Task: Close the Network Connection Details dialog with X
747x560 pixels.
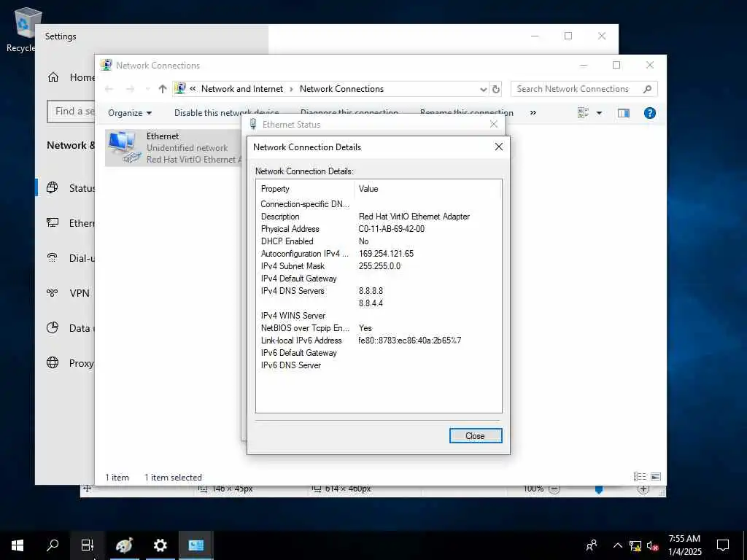Action: pos(499,147)
